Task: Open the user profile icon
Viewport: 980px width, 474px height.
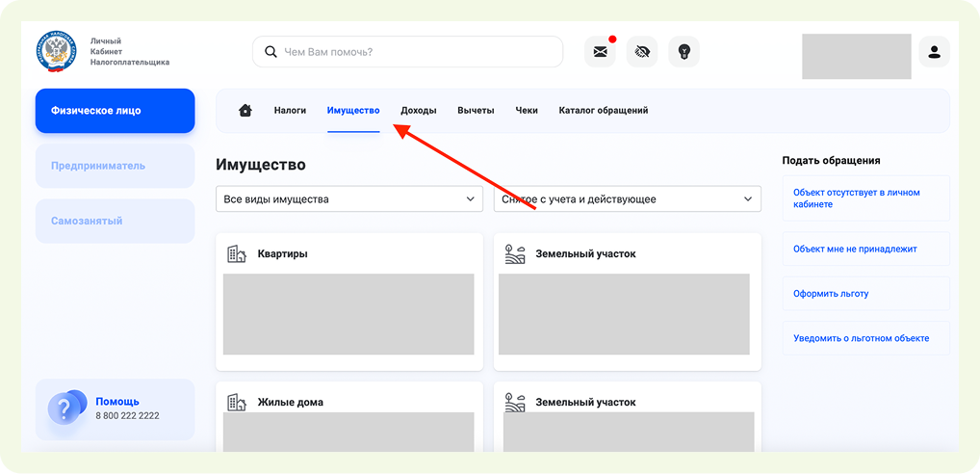Action: tap(934, 52)
